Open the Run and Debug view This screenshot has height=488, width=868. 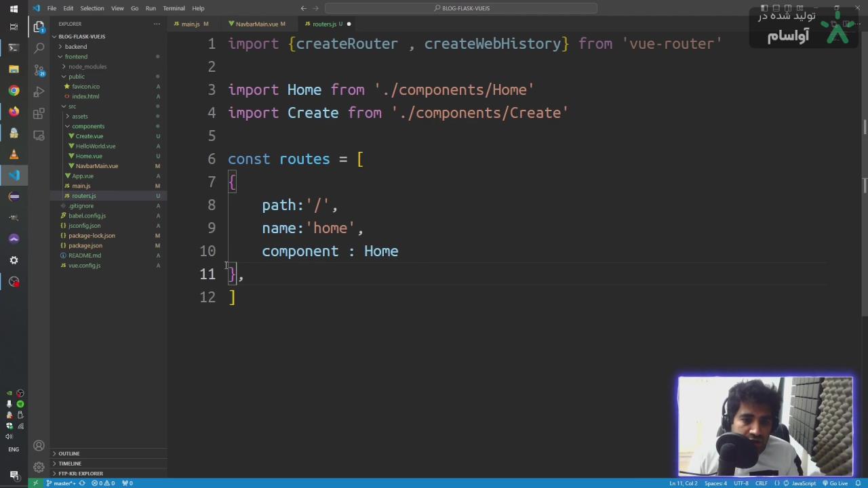pyautogui.click(x=39, y=91)
